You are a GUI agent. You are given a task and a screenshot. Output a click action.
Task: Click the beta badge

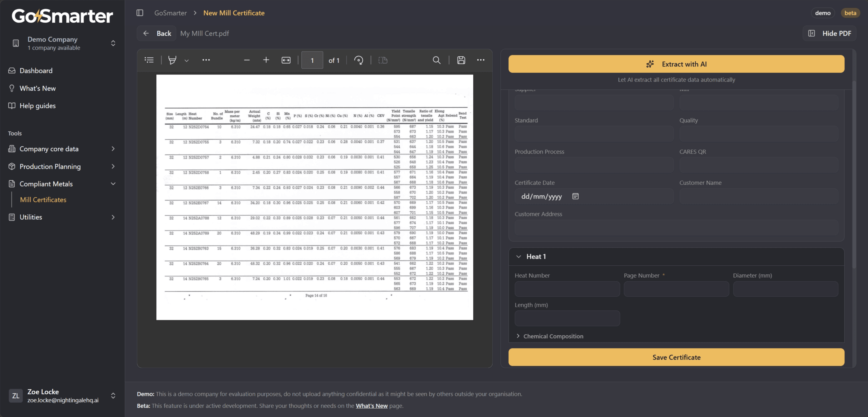coord(850,13)
